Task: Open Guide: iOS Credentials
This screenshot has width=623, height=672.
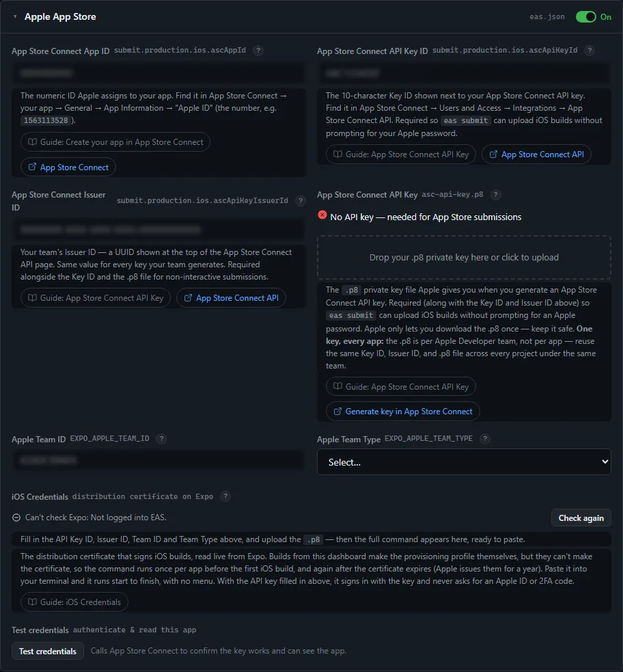Action: point(74,602)
